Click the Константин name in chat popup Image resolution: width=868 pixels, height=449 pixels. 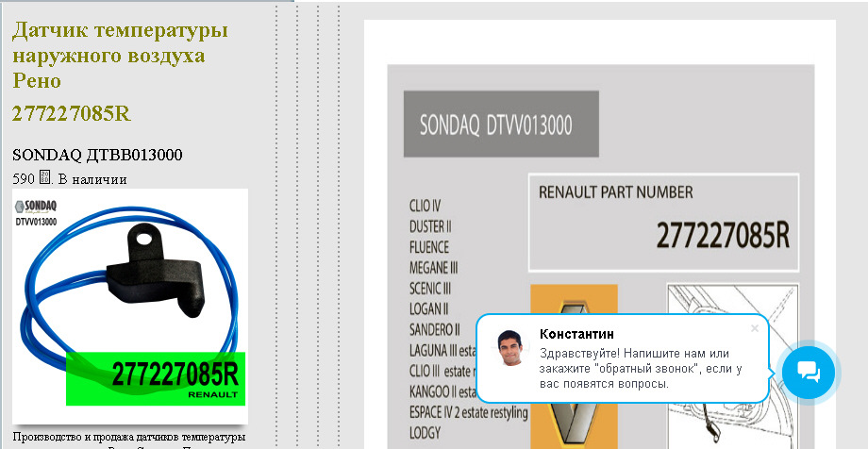(576, 335)
